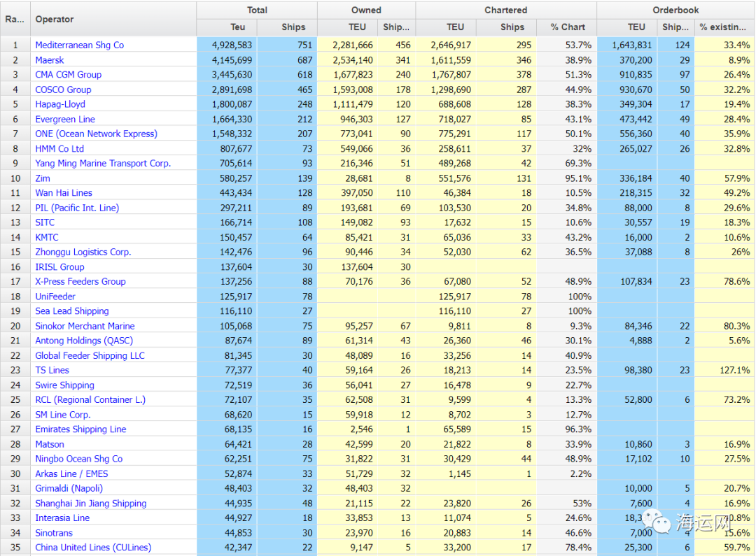Screen dimensions: 756x556
Task: Open Sinokor Merchant Marine link
Action: tap(85, 326)
